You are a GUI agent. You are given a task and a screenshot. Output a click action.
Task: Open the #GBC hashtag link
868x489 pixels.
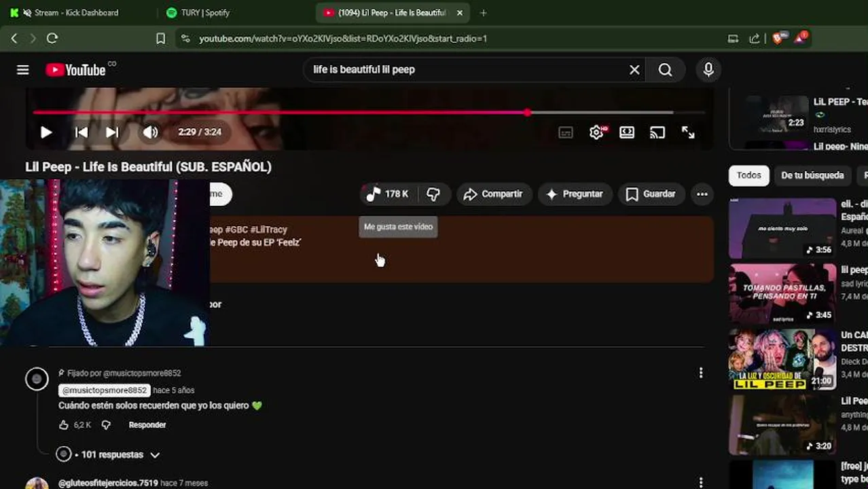236,230
